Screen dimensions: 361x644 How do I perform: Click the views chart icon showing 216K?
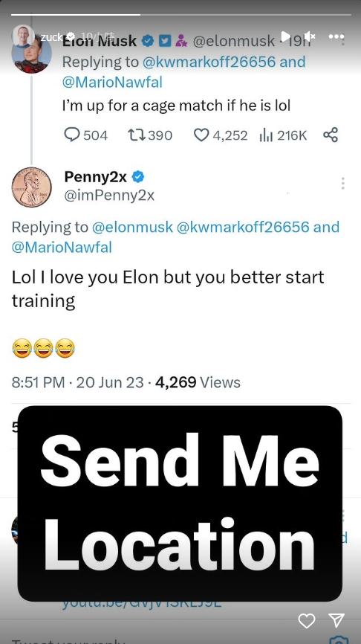click(x=266, y=135)
